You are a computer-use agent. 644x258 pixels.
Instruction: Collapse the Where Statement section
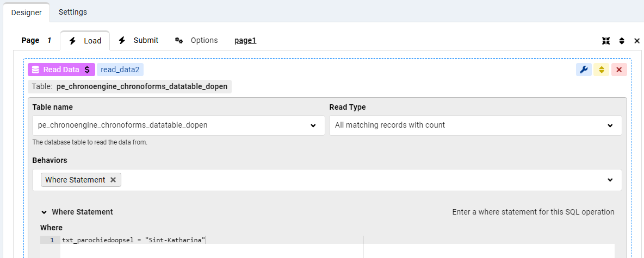[44, 212]
